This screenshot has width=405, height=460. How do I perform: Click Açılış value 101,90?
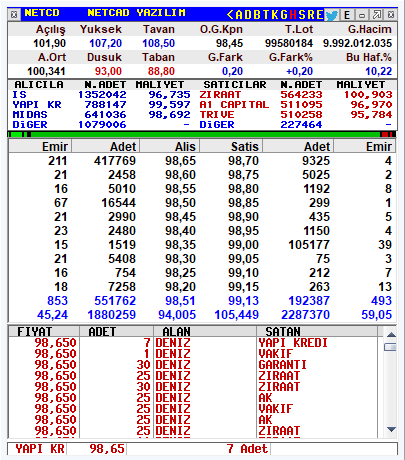tap(49, 43)
